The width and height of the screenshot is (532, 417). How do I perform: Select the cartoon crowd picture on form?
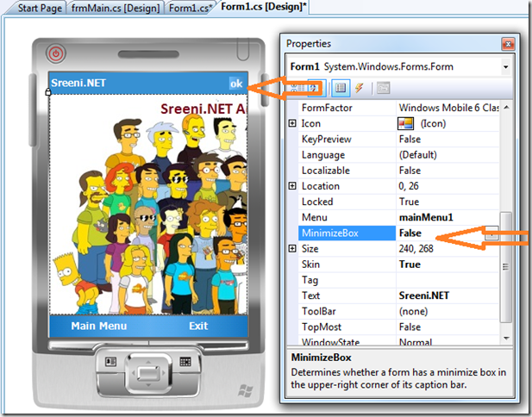[x=148, y=215]
